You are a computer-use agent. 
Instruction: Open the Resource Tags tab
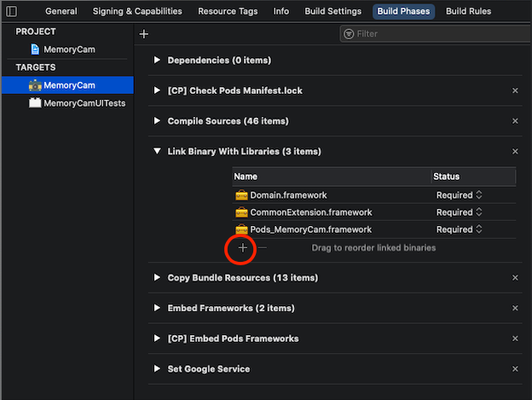(x=228, y=11)
